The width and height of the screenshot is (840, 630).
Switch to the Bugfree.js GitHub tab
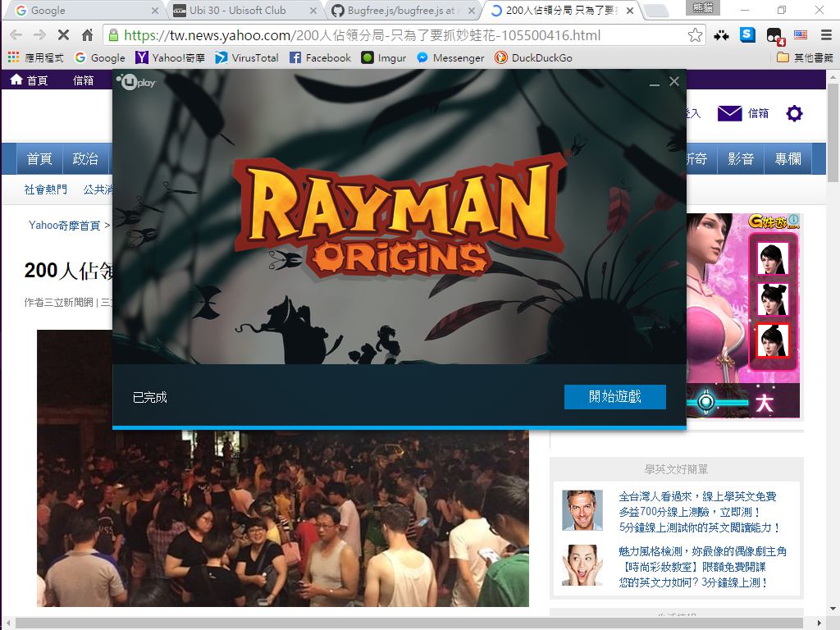pyautogui.click(x=398, y=11)
